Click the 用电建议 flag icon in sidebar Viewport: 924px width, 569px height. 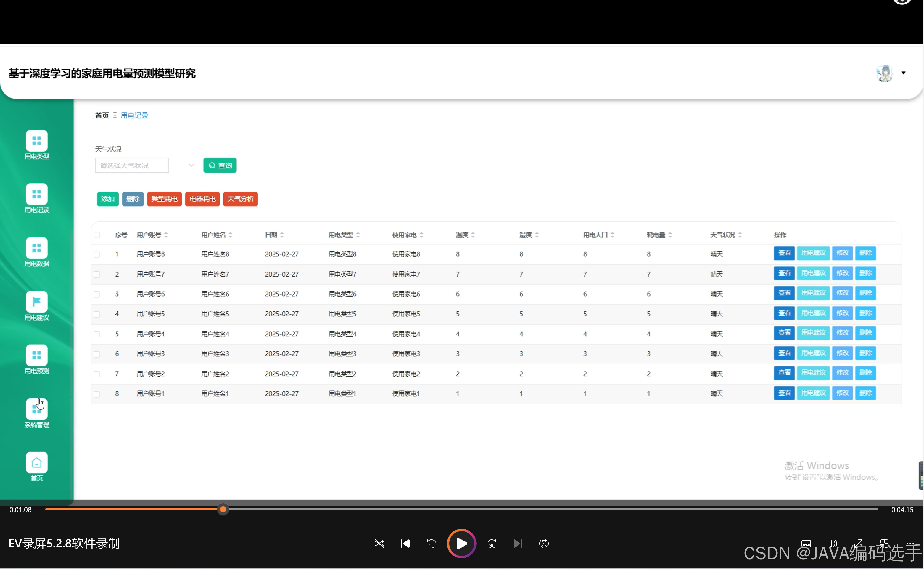pos(36,302)
